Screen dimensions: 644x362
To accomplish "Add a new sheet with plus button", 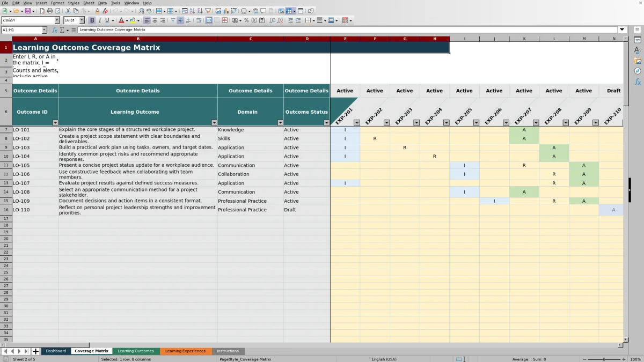I will point(36,351).
